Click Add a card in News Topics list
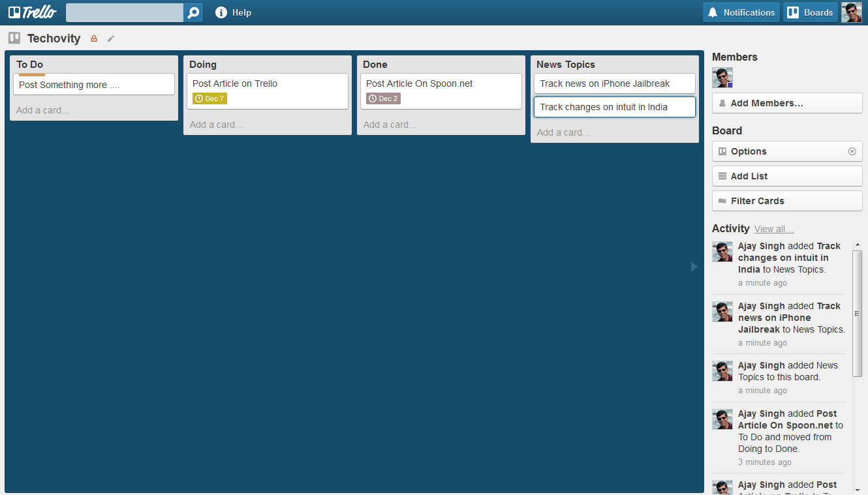Screen dimensions: 868x495 tap(563, 132)
